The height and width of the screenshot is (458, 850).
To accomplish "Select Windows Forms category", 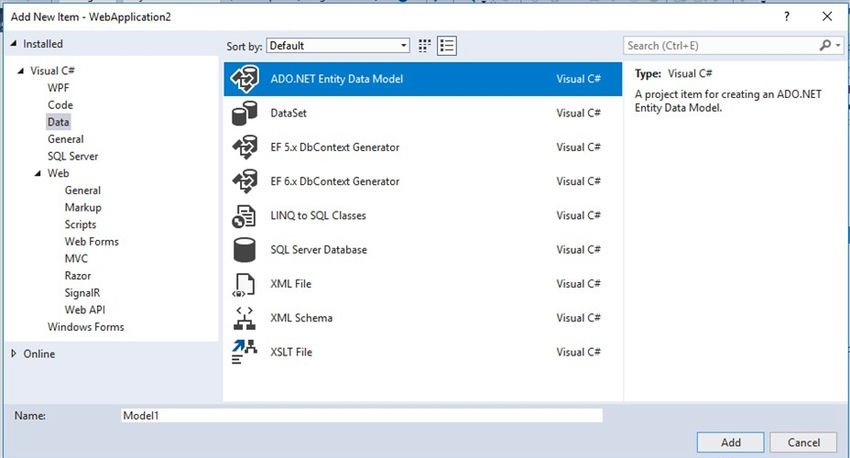I will [x=86, y=327].
